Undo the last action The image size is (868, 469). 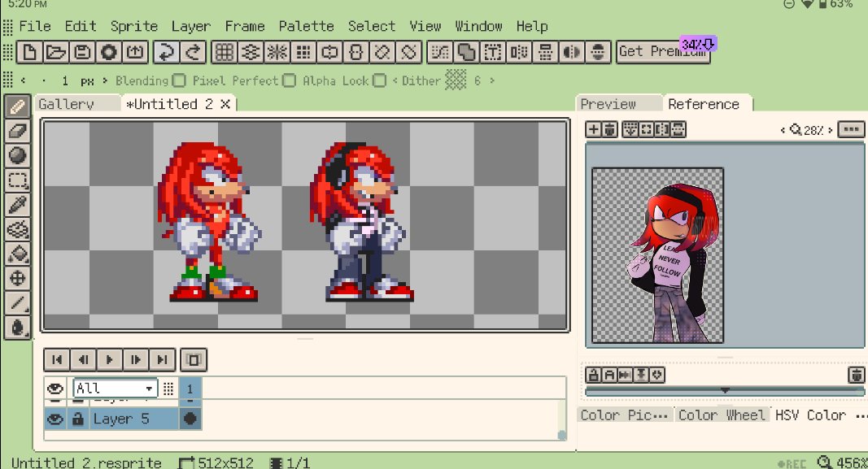[166, 53]
